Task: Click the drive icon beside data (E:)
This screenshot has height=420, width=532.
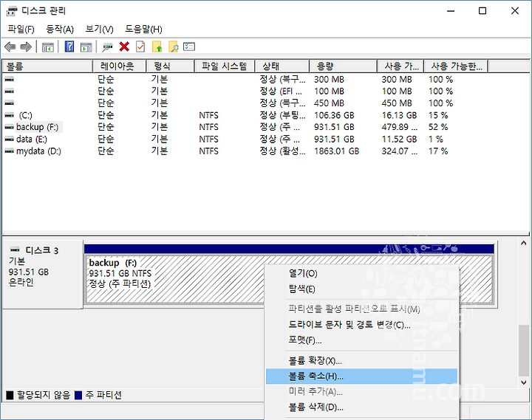Action: click(x=9, y=140)
